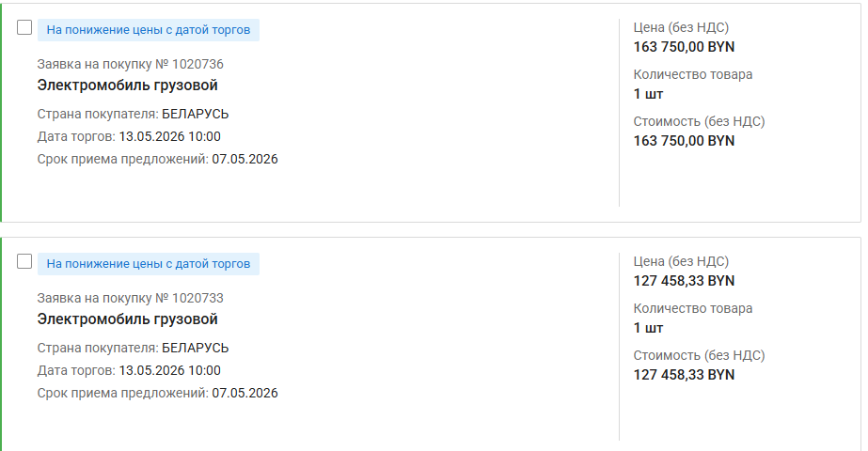The width and height of the screenshot is (868, 451).
Task: Click the "1 шт" quantity in request 1020733
Action: click(648, 327)
